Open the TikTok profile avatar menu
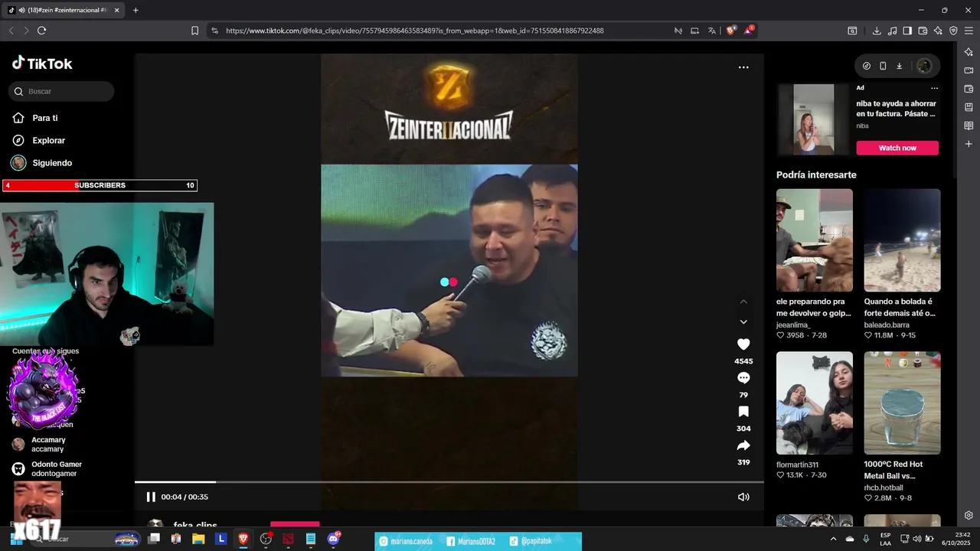Screen dimensions: 980x551 point(924,66)
